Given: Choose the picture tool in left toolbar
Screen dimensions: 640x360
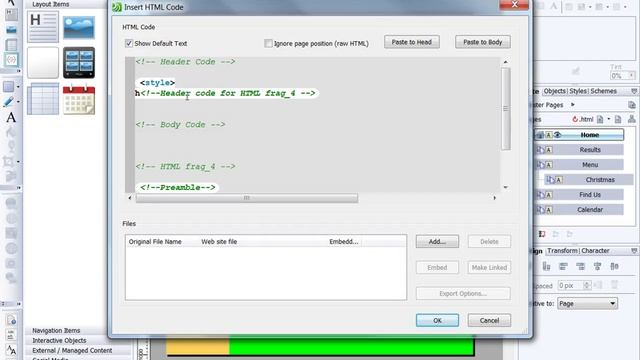Looking at the screenshot, I should [11, 29].
